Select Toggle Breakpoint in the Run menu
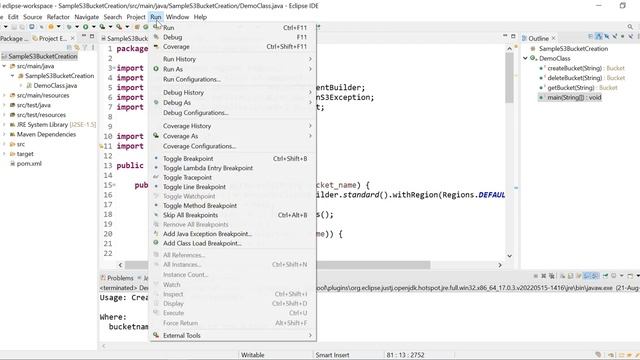 point(188,158)
